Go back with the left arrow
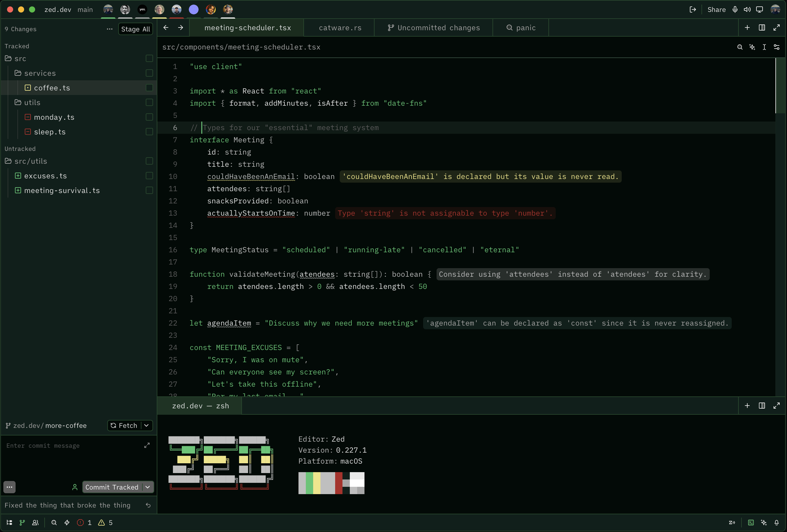 [x=166, y=28]
